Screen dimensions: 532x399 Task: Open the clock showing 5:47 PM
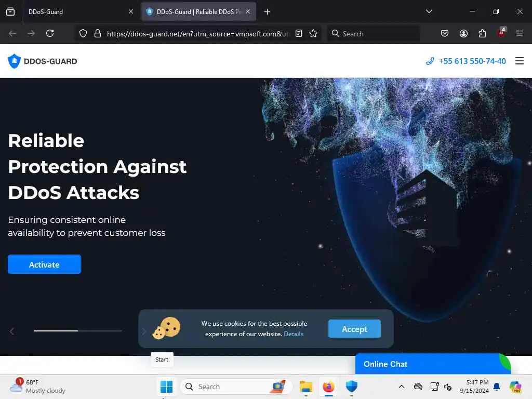474,387
